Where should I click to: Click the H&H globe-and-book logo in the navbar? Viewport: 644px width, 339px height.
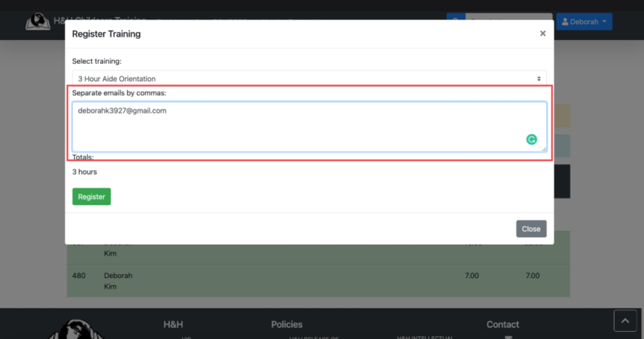click(x=38, y=22)
